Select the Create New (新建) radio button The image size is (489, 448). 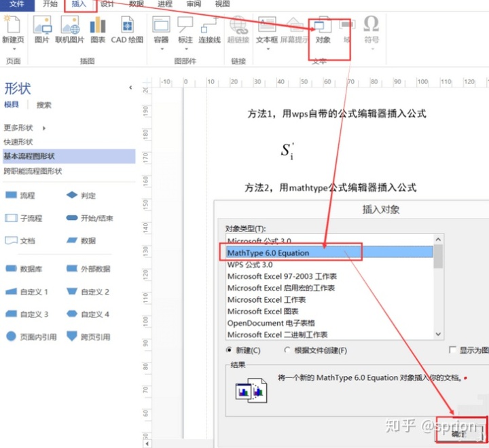(229, 350)
